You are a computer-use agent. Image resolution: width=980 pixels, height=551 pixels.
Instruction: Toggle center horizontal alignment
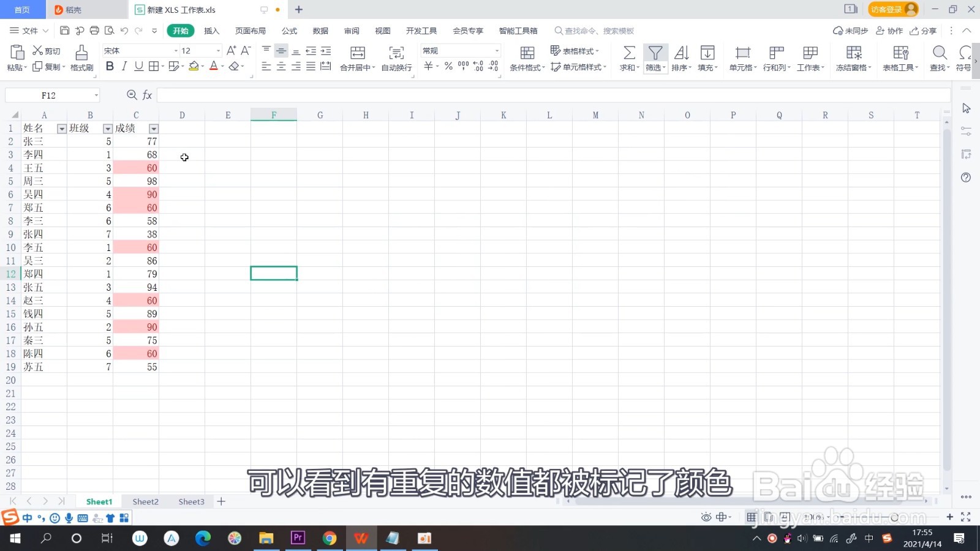click(x=281, y=66)
